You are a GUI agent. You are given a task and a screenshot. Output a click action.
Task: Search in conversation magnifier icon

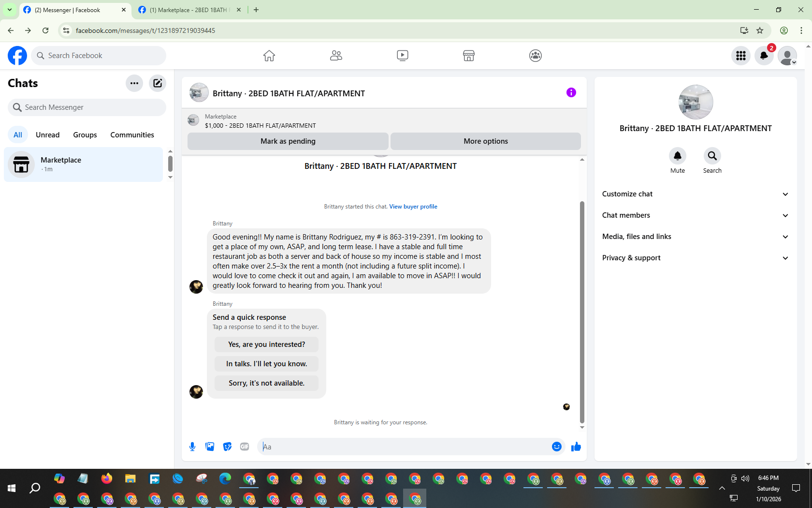[x=712, y=156]
